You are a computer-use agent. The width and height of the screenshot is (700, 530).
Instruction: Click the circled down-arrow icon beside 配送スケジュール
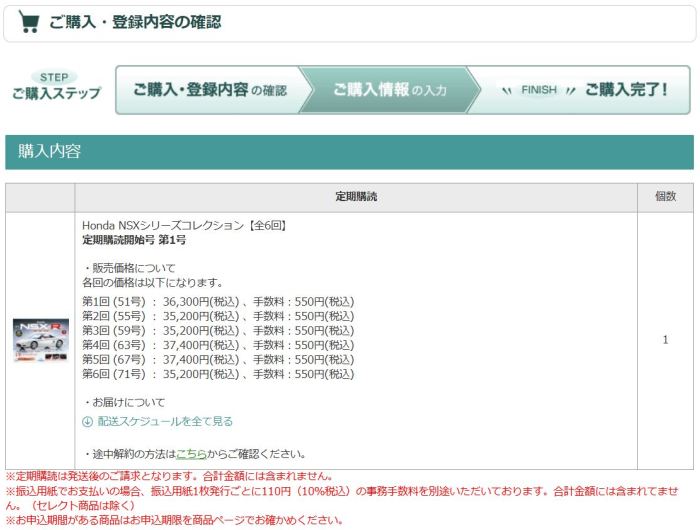(x=87, y=422)
